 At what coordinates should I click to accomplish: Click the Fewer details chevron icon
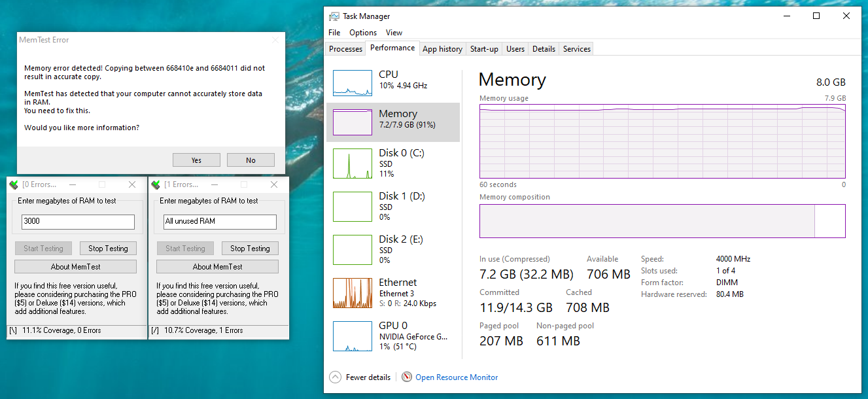[335, 377]
